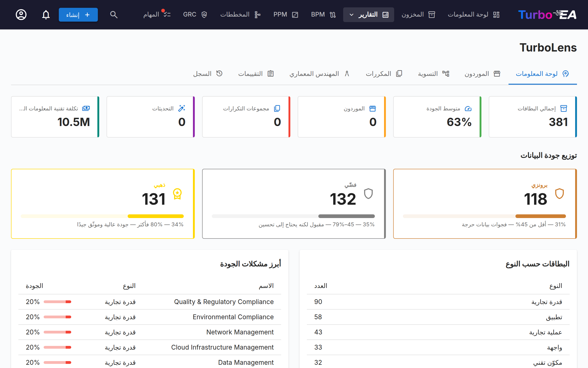
Task: Click the 381 total cards value
Action: [x=558, y=122]
